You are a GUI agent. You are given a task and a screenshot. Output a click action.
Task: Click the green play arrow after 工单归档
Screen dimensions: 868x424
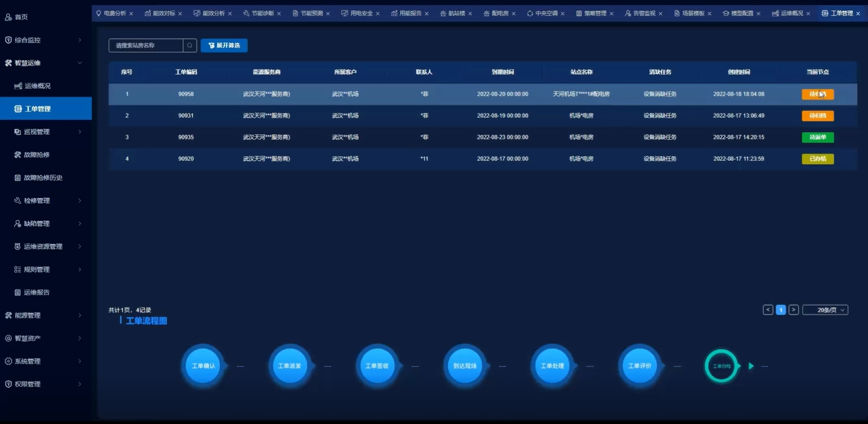click(751, 366)
